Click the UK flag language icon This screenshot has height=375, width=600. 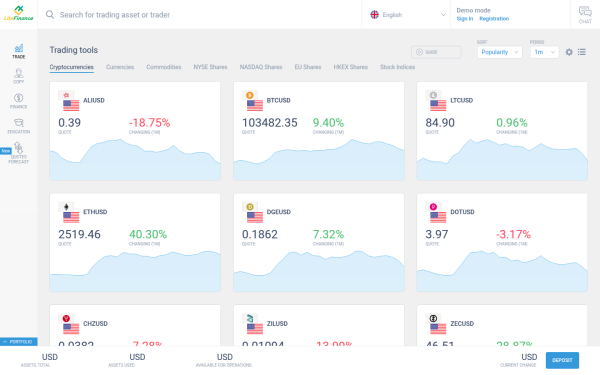pyautogui.click(x=374, y=15)
